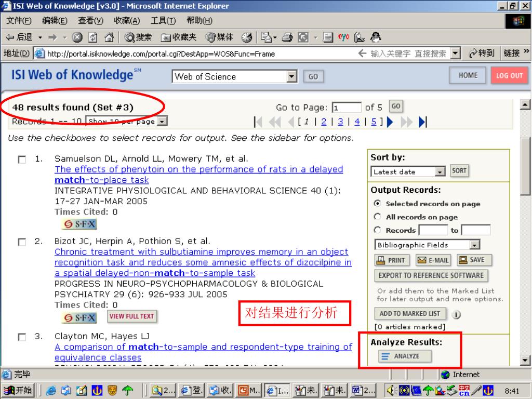532x399 pixels.
Task: Click the SFX icon under record 2
Action: pos(79,317)
